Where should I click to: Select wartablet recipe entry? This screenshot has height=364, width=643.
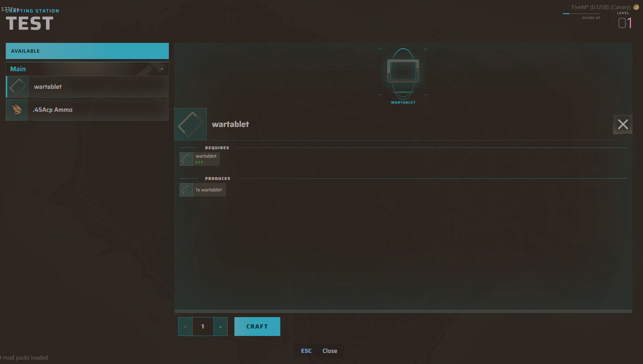tap(87, 87)
